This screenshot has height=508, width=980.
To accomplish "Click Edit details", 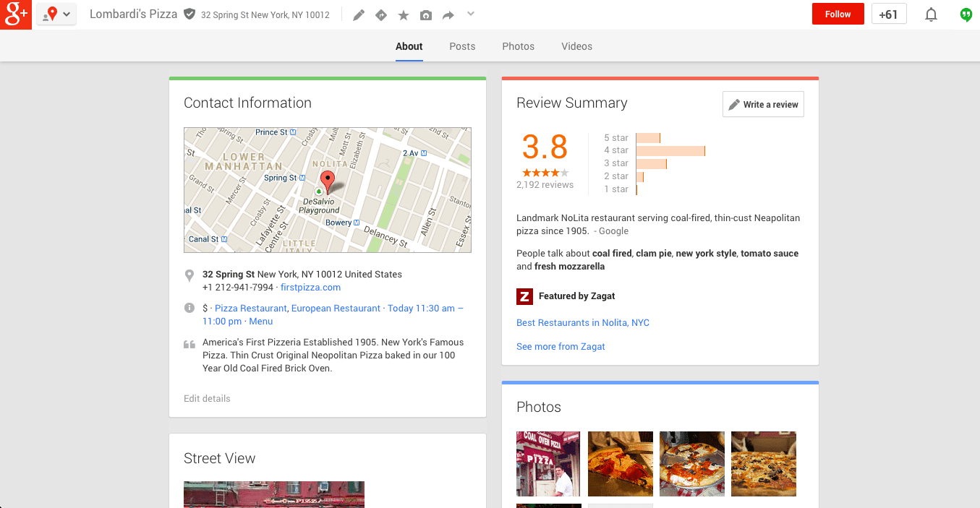I will point(207,398).
